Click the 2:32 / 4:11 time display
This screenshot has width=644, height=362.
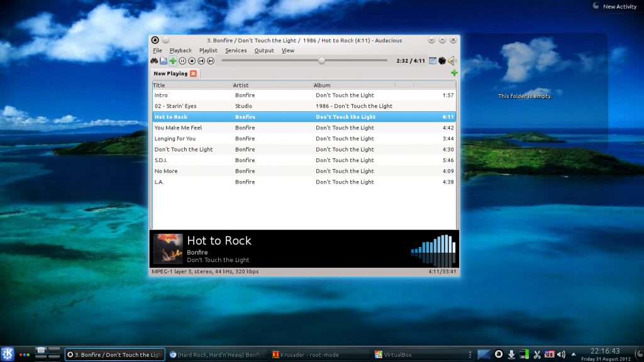411,61
